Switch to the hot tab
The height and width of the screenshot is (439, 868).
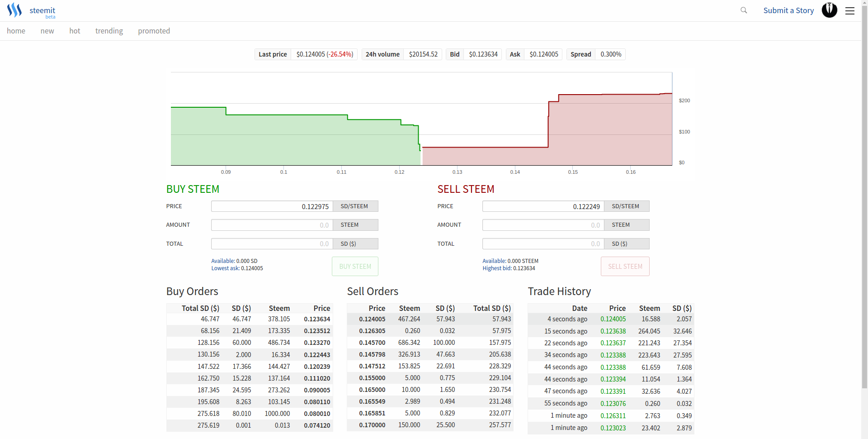75,31
